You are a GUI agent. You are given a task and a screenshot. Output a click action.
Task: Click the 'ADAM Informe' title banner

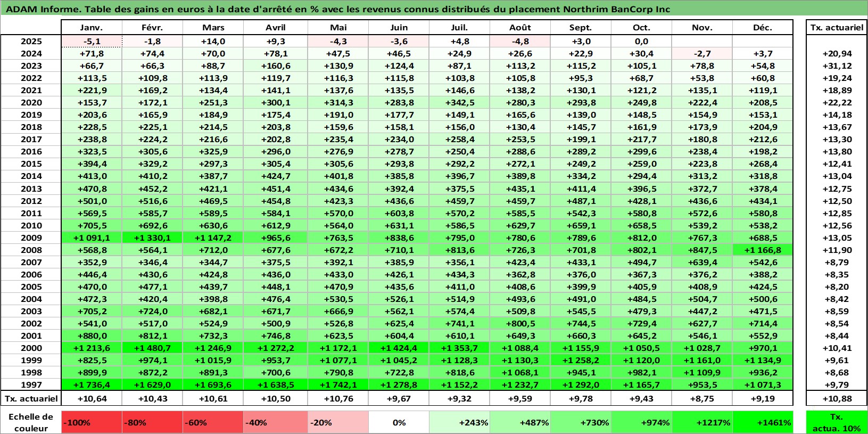pyautogui.click(x=434, y=9)
